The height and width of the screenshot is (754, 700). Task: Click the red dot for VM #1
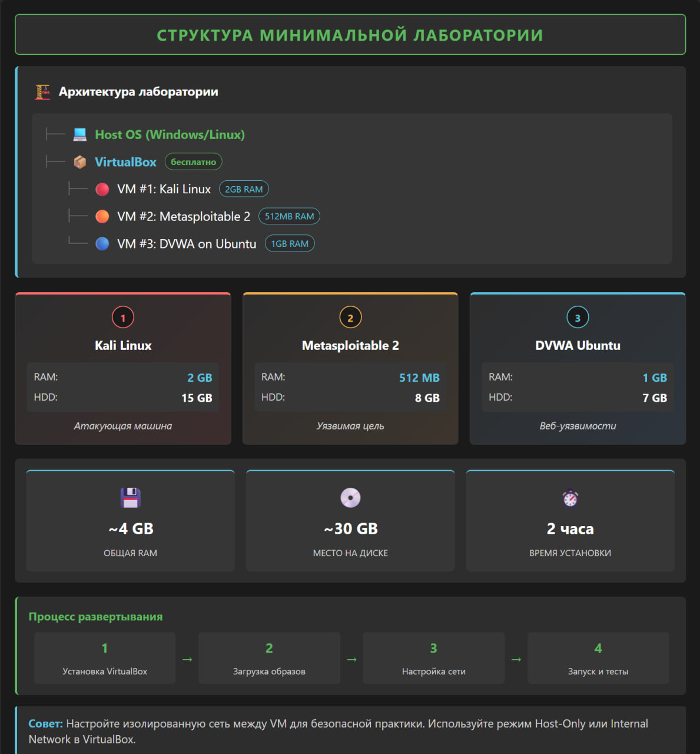[102, 189]
